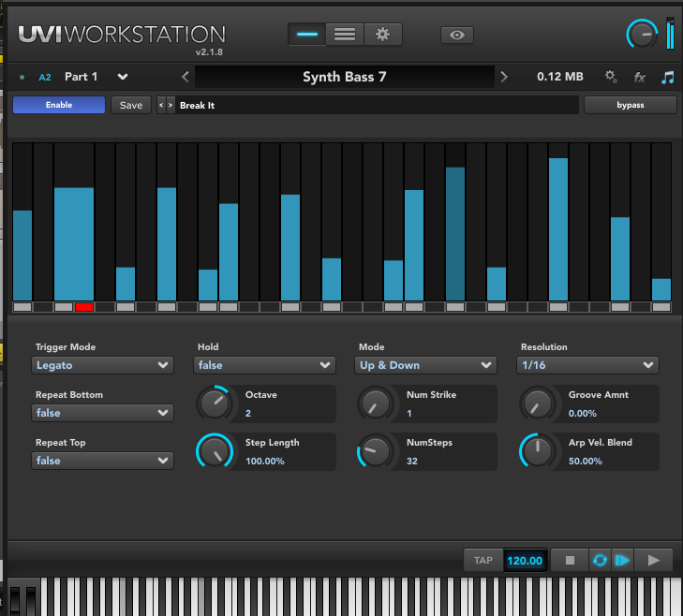Click the NumSteps value 32

point(412,461)
